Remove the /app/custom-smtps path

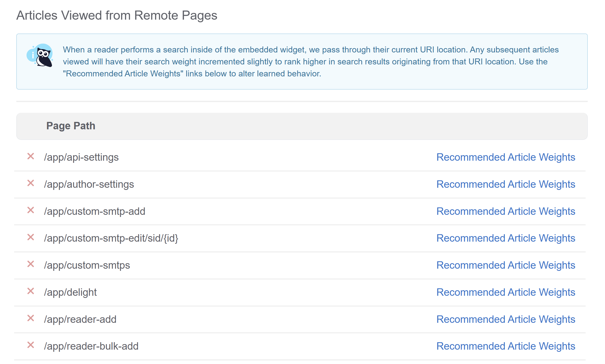[x=31, y=264]
